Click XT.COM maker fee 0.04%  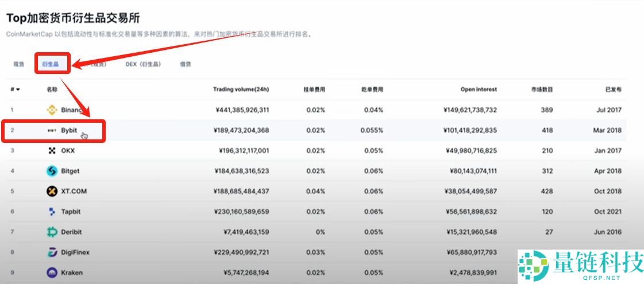coord(316,191)
